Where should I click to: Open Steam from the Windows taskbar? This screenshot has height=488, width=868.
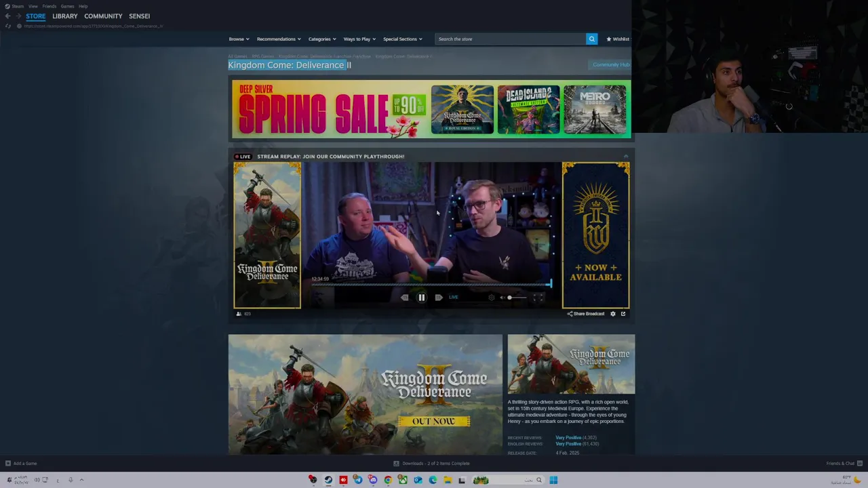tap(328, 480)
